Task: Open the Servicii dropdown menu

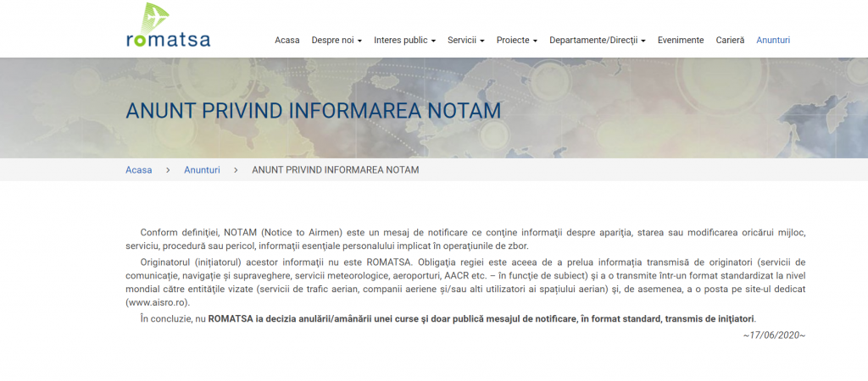Action: tap(466, 41)
